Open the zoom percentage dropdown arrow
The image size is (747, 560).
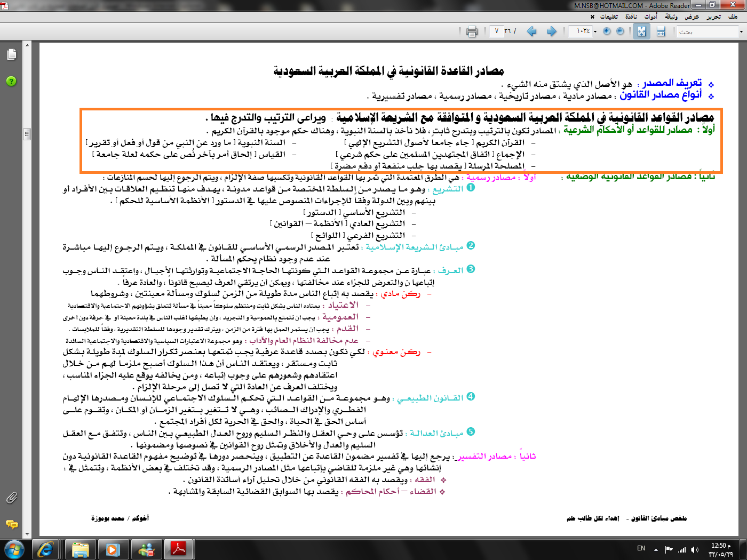pos(595,31)
